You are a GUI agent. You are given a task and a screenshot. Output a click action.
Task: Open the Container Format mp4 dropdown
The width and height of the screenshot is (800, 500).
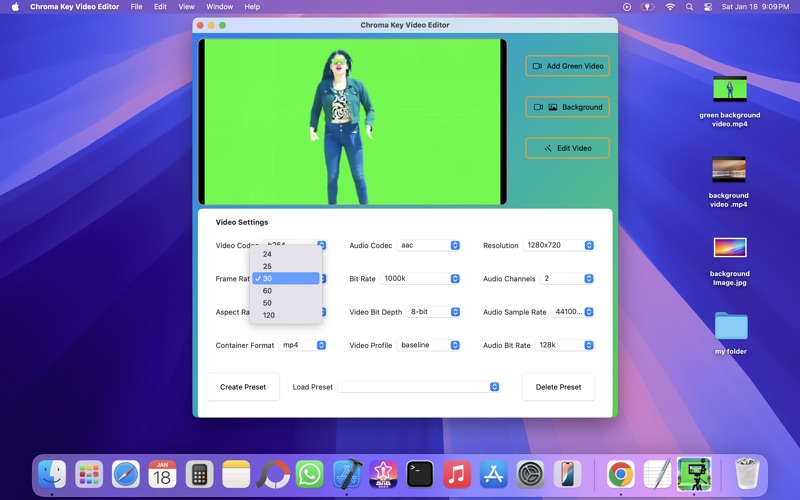click(x=303, y=345)
